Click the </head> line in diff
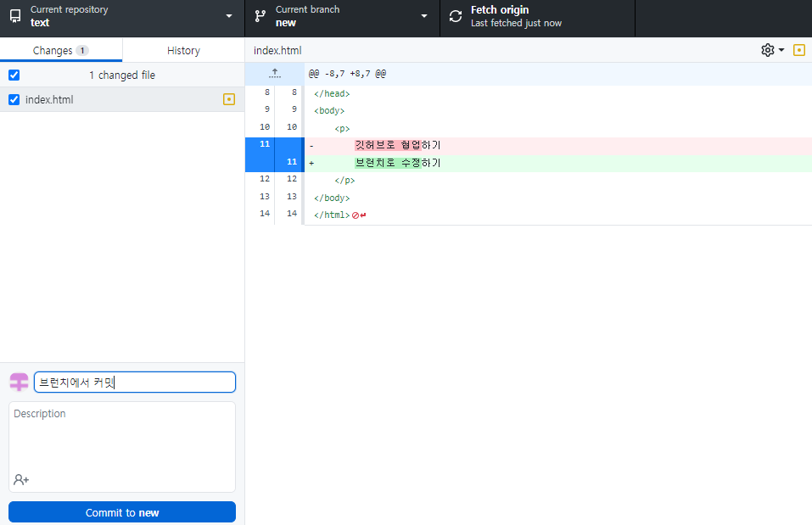Screen dimensions: 812x525 tap(332, 93)
